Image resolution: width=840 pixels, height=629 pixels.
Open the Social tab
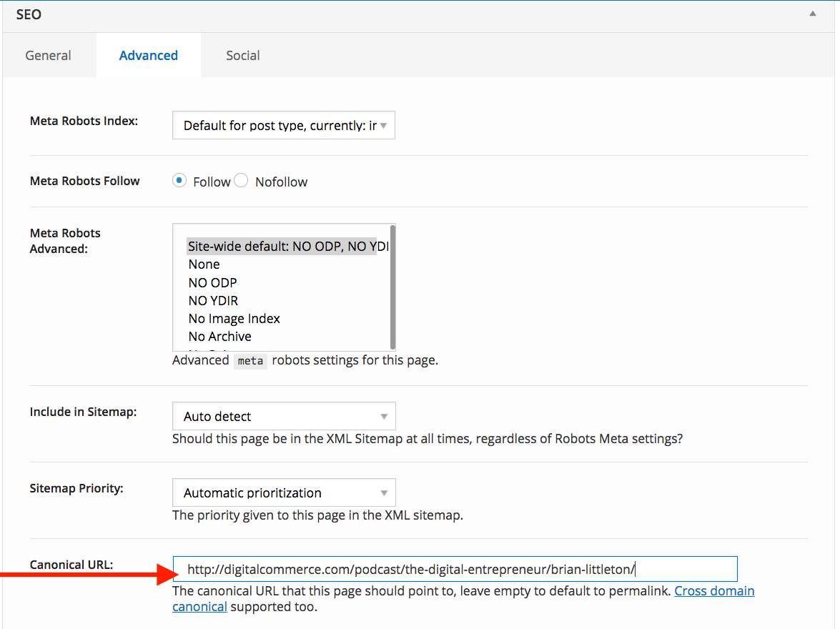[x=242, y=55]
